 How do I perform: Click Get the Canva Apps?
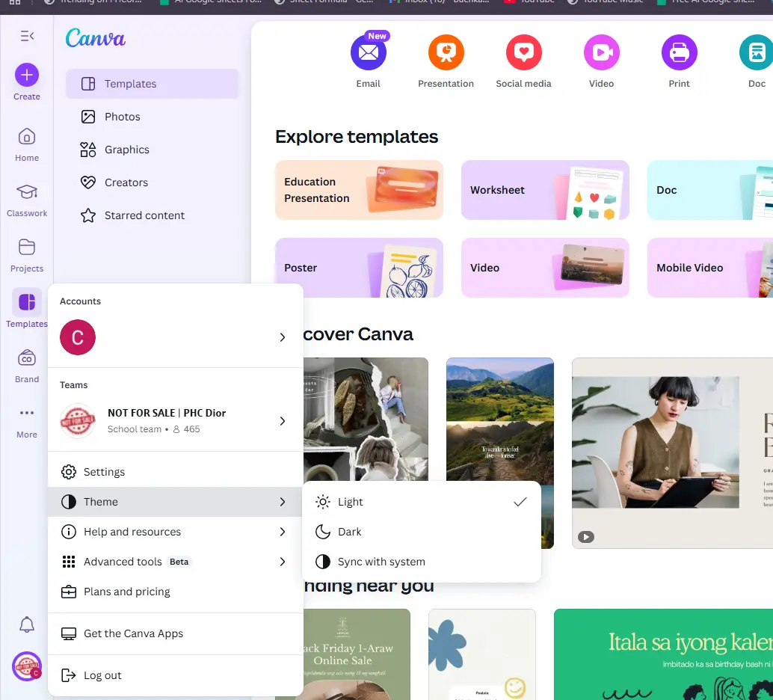(175, 633)
